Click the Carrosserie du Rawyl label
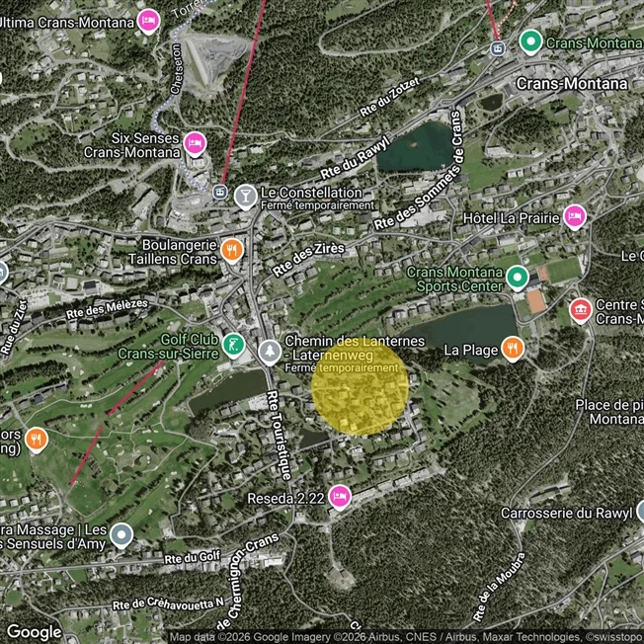 pos(566,513)
